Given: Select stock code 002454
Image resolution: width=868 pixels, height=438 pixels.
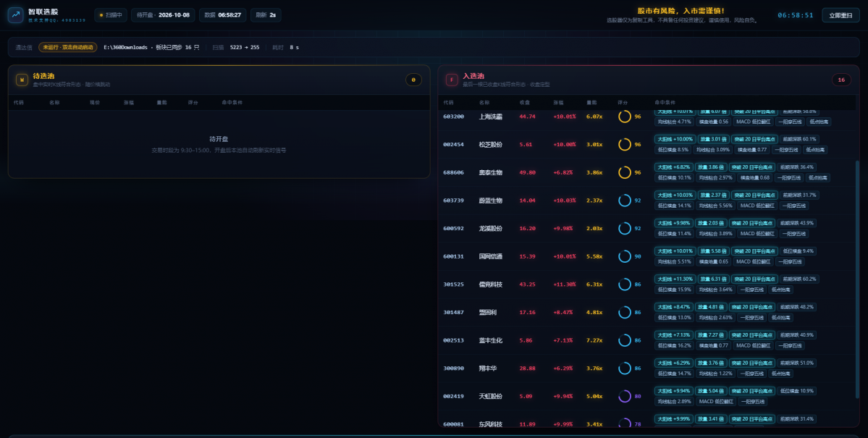Looking at the screenshot, I should pos(453,145).
